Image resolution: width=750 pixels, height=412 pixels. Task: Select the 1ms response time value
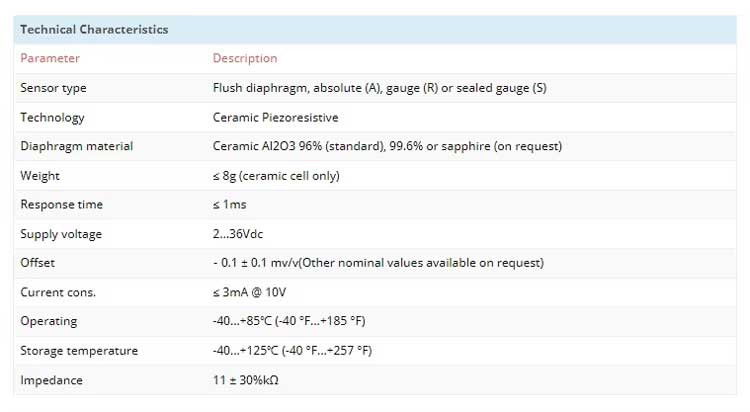[230, 205]
